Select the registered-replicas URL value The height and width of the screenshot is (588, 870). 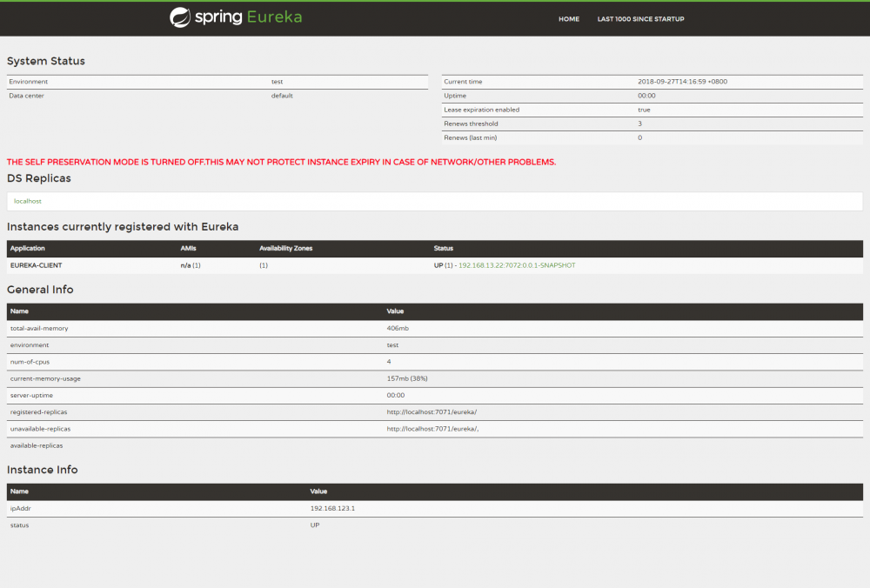(432, 412)
